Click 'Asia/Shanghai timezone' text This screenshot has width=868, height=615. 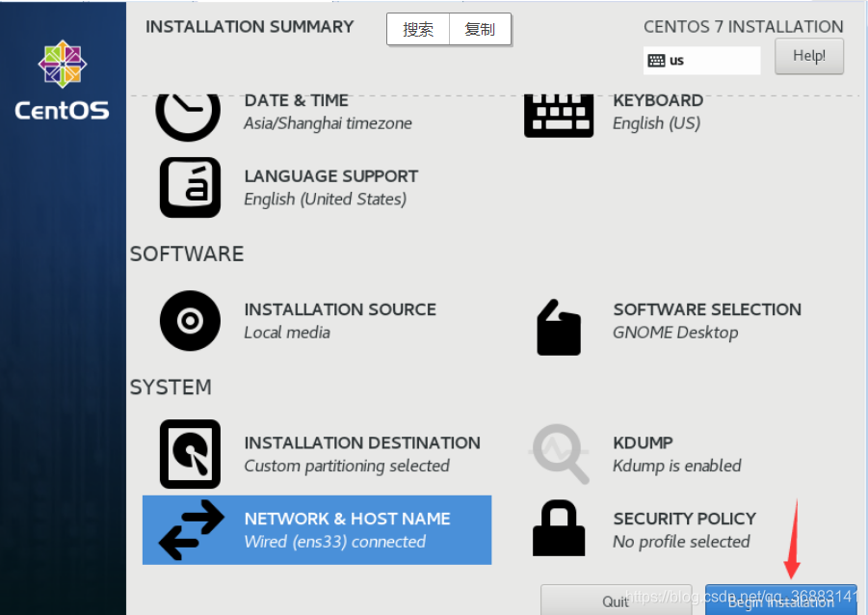tap(328, 123)
